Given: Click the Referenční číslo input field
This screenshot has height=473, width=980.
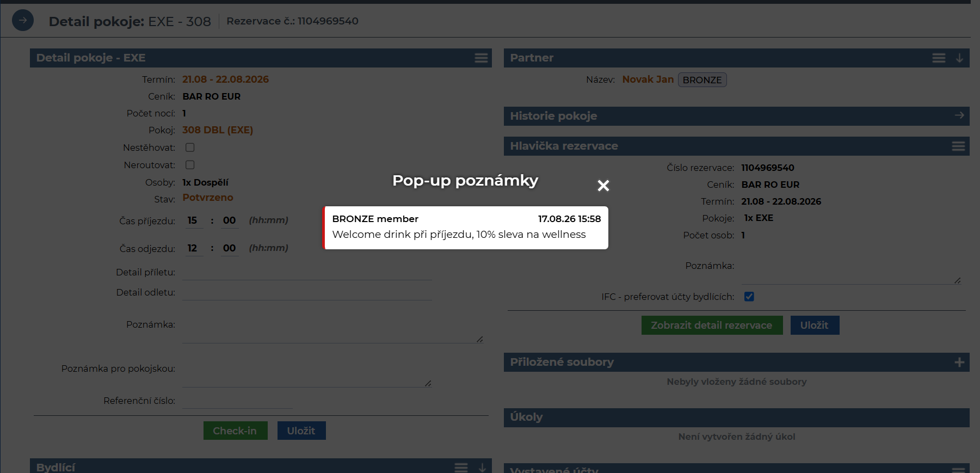Looking at the screenshot, I should pyautogui.click(x=237, y=401).
